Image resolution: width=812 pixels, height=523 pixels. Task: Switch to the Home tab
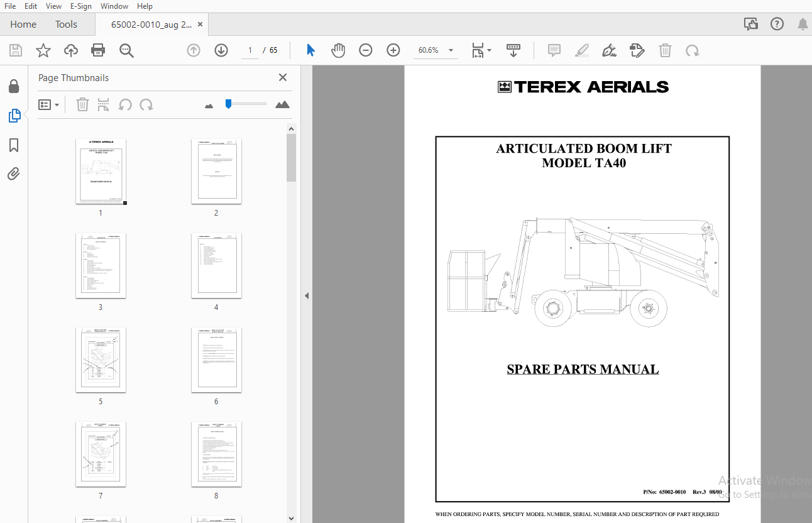click(x=23, y=24)
